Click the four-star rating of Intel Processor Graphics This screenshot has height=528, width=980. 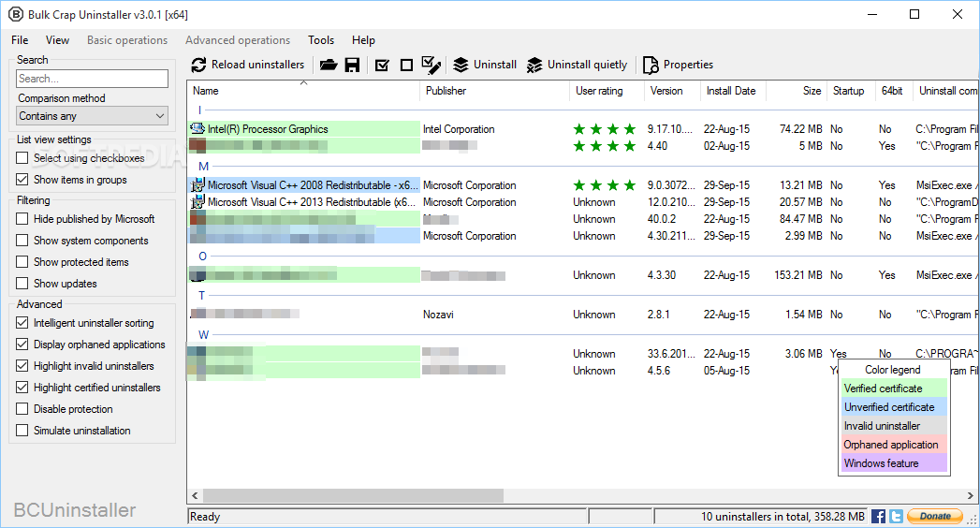coord(605,128)
